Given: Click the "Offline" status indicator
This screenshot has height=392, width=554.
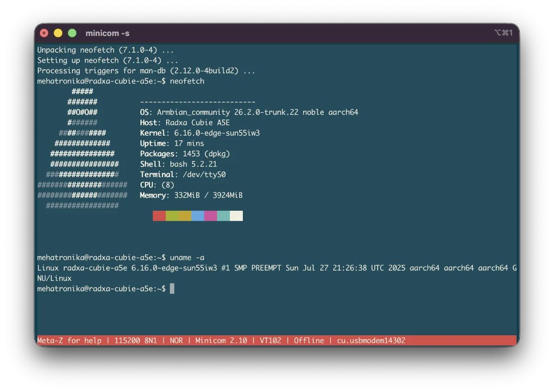Looking at the screenshot, I should tap(309, 340).
